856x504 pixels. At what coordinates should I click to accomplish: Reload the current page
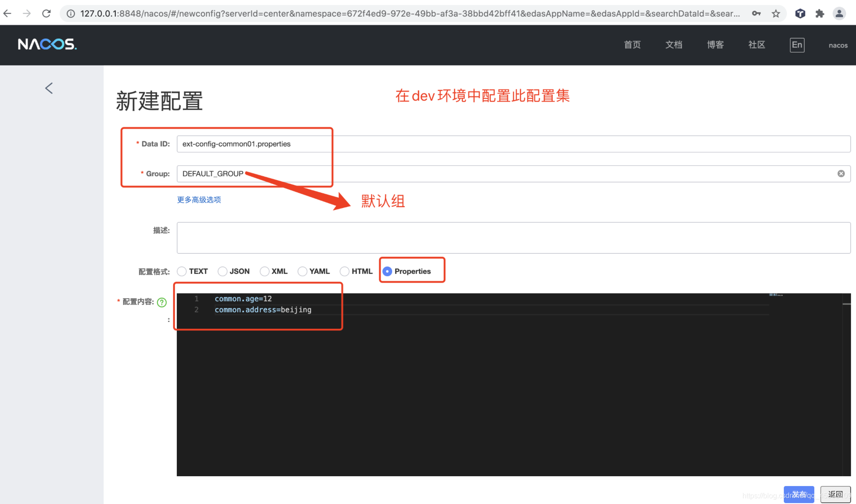[46, 13]
